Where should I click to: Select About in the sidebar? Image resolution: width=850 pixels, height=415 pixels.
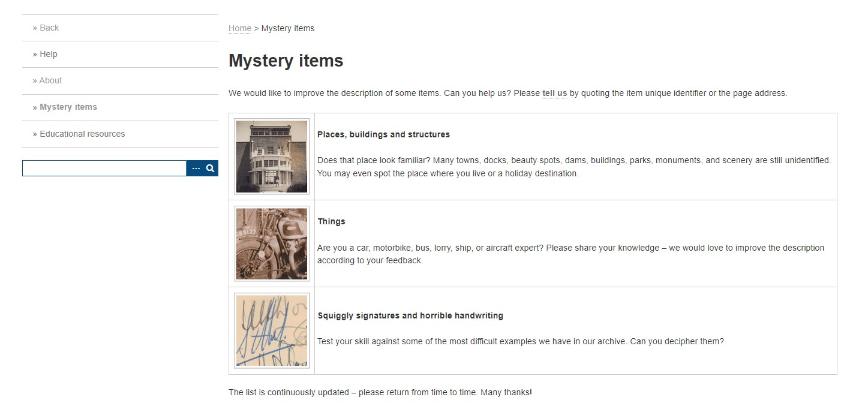pyautogui.click(x=48, y=81)
